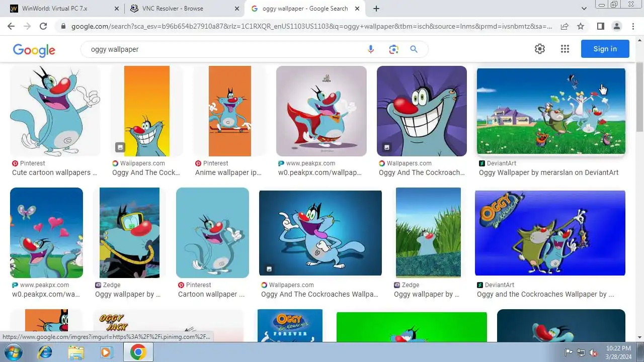The height and width of the screenshot is (362, 644).
Task: Open a new tab with plus button
Action: click(376, 9)
